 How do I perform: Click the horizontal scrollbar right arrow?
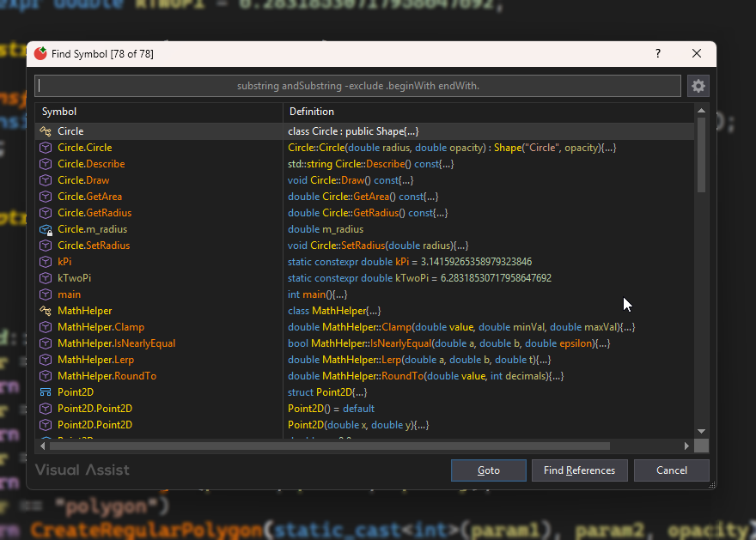(686, 446)
